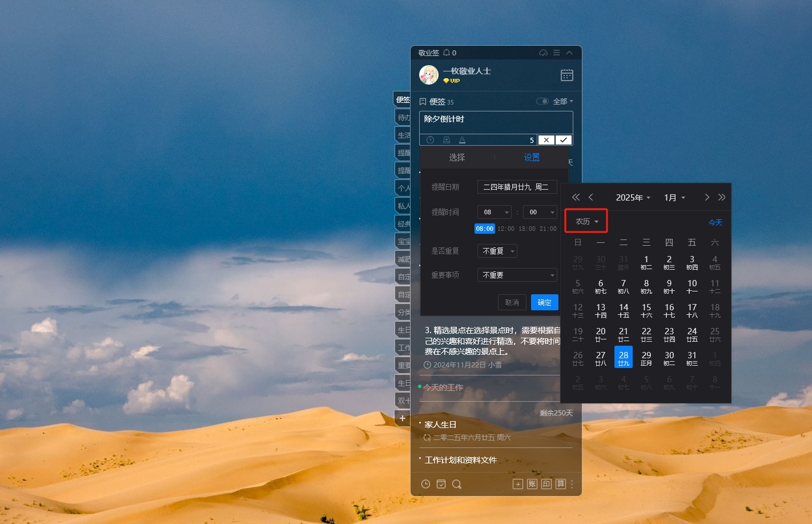Select January 29 (正月) in the calendar

646,358
